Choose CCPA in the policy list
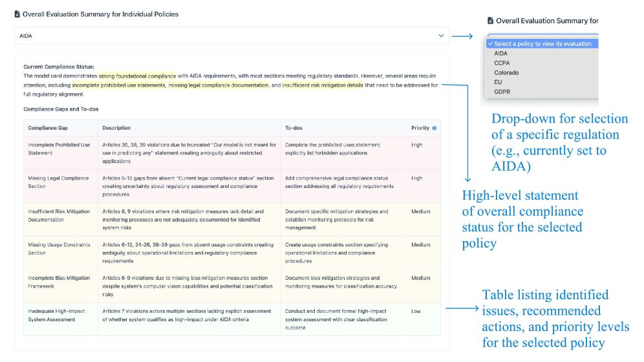 tap(502, 63)
